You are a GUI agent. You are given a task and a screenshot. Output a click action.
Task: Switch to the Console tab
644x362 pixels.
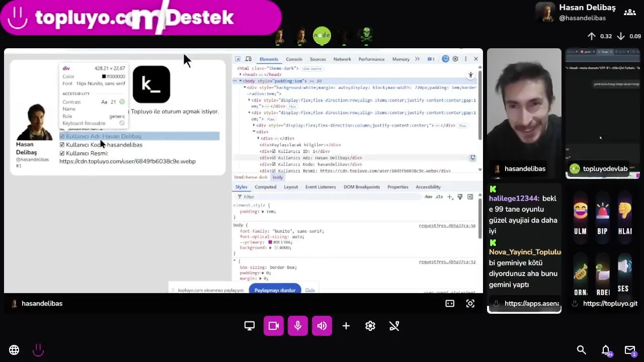(x=294, y=59)
